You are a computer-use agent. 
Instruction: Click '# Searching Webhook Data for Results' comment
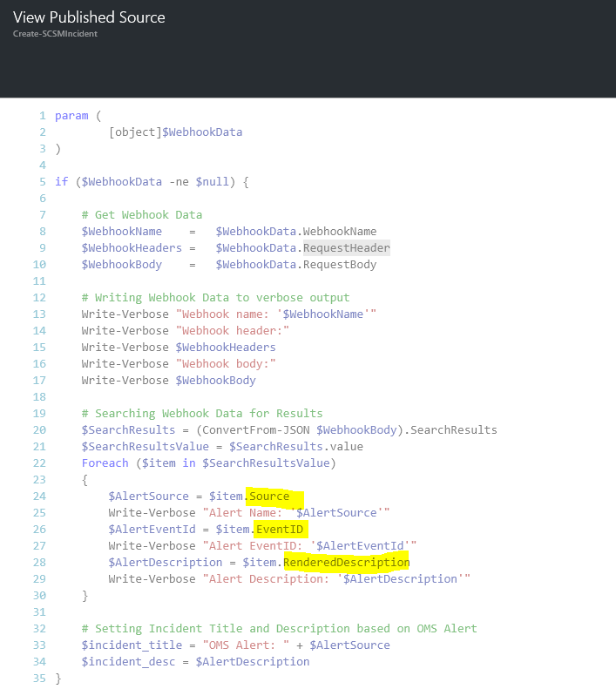(x=202, y=414)
